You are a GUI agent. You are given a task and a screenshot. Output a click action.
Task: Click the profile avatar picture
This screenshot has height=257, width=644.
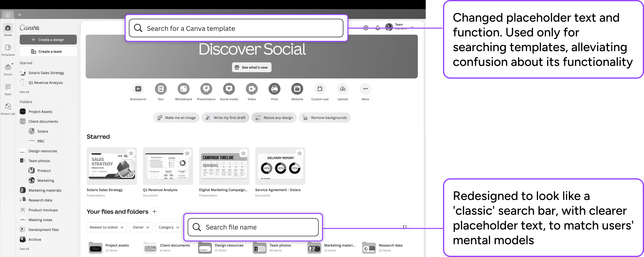pos(389,27)
